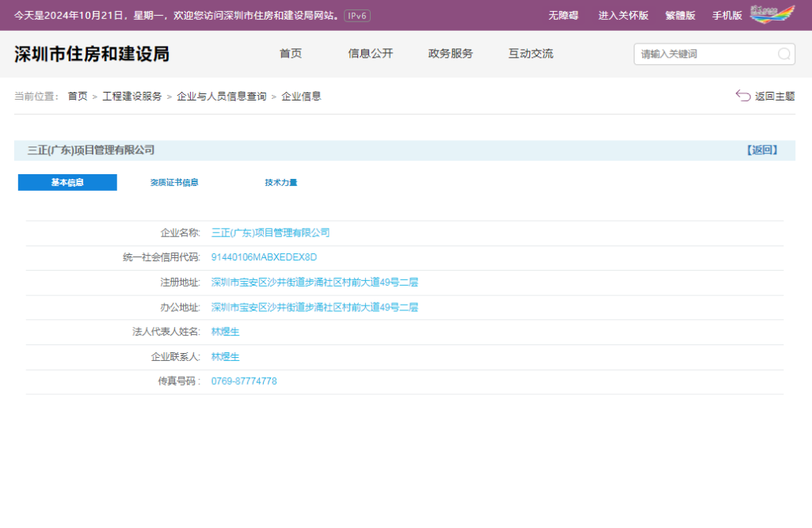Open the 首页 navigation menu
This screenshot has height=528, width=812.
click(x=291, y=54)
